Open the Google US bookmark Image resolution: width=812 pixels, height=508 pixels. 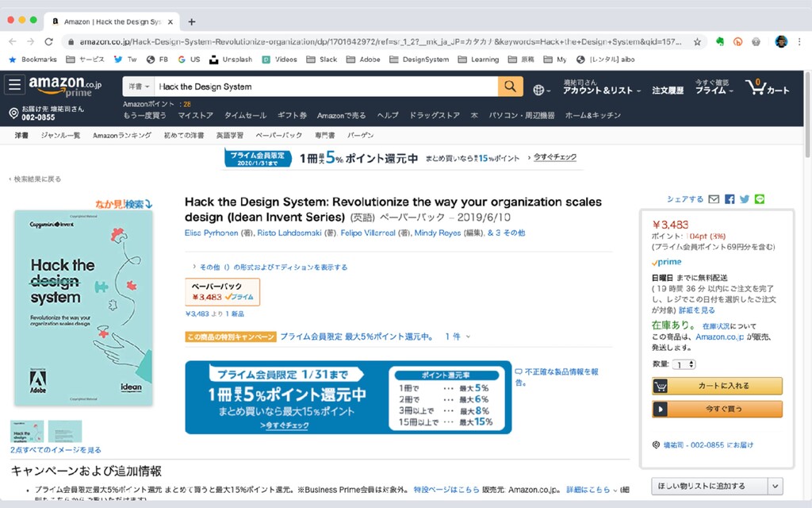[189, 60]
